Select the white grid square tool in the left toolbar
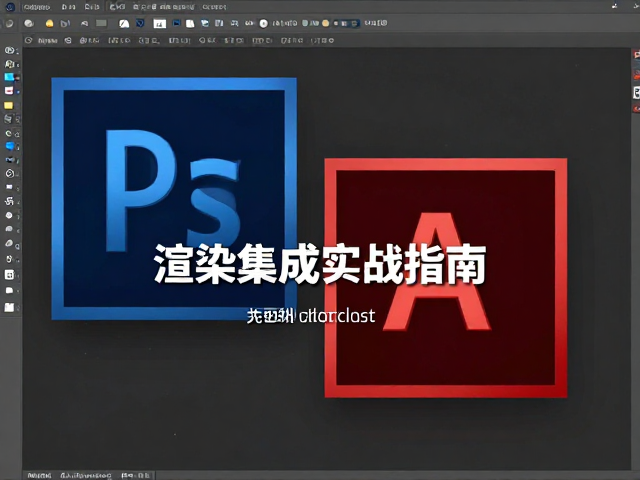This screenshot has width=640, height=480. pyautogui.click(x=9, y=275)
